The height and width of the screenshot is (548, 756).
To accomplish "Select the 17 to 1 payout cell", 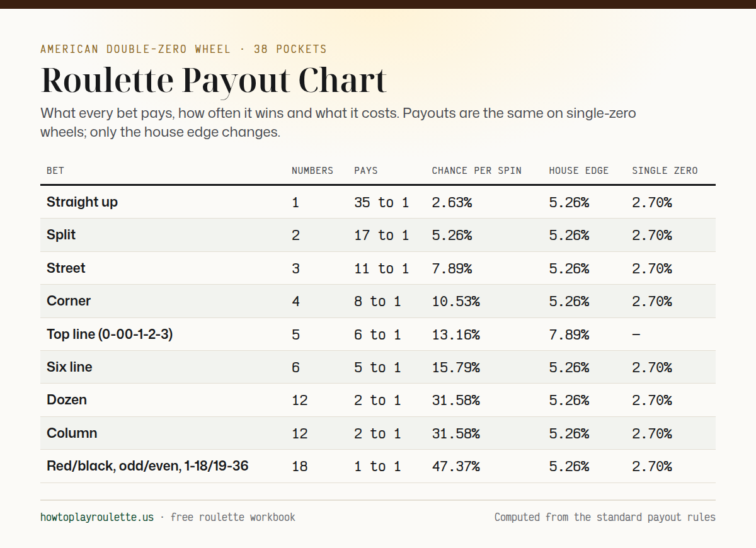I will click(382, 235).
